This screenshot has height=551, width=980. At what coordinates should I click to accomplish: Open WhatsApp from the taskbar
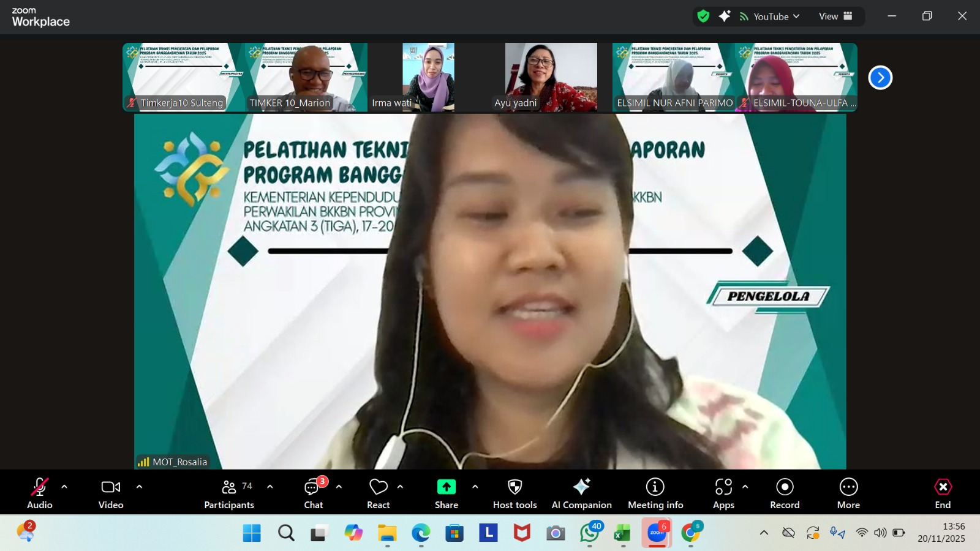coord(589,533)
